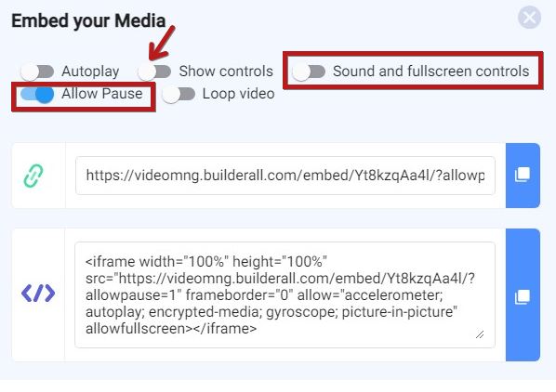The image size is (556, 392).
Task: Click inside the embed URL field
Action: [x=285, y=176]
